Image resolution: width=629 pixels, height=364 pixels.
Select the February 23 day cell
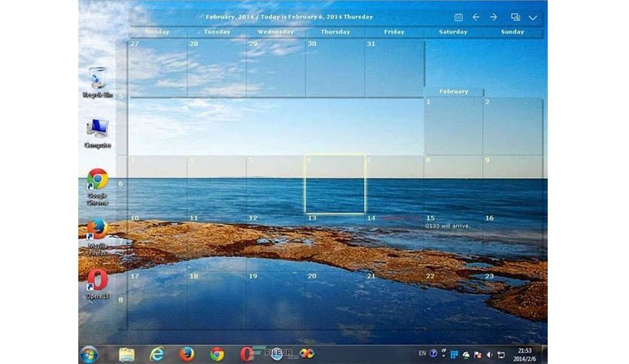(513, 301)
